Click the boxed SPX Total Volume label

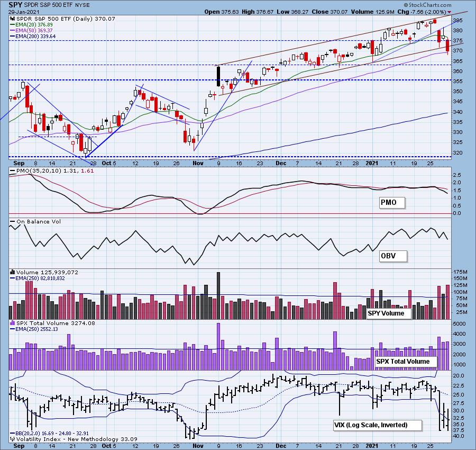pyautogui.click(x=406, y=361)
